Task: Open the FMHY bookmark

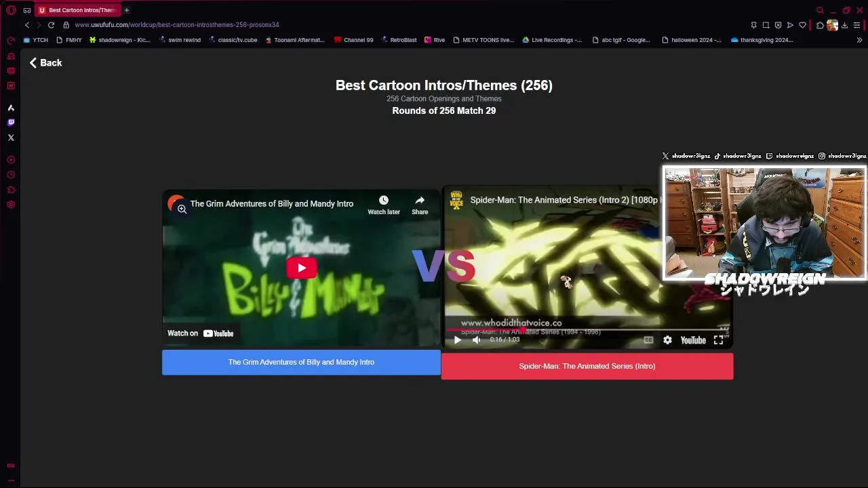Action: (69, 40)
